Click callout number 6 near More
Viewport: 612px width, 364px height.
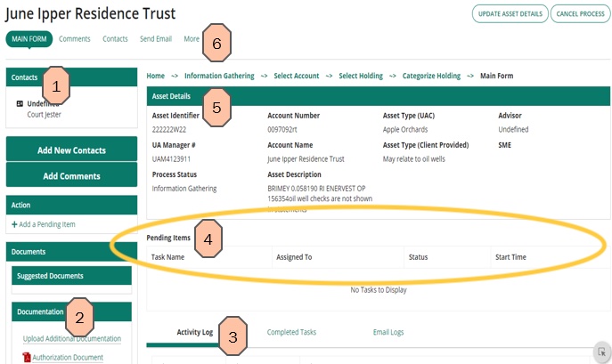[x=216, y=42]
